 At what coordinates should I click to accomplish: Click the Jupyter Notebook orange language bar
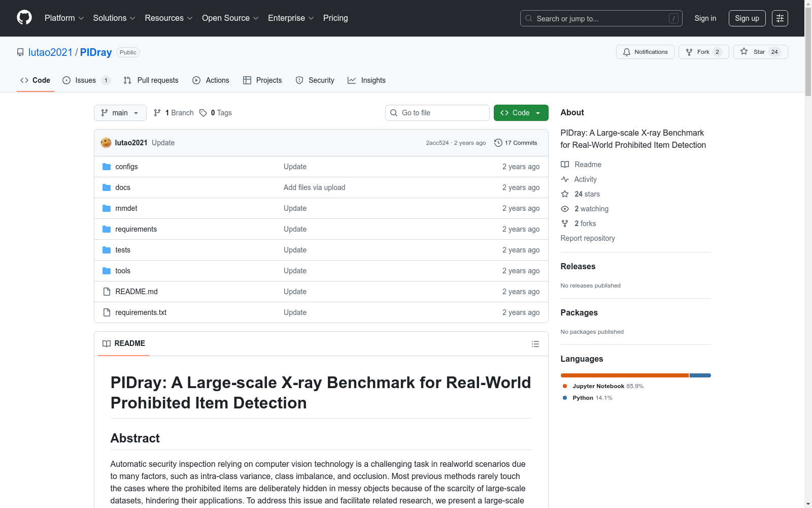(624, 375)
